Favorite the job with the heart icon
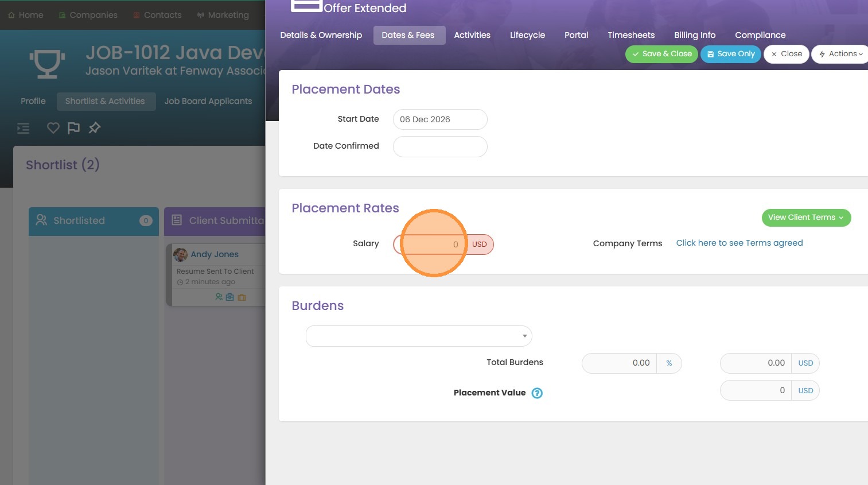Screen dimensions: 868x485 coord(53,128)
